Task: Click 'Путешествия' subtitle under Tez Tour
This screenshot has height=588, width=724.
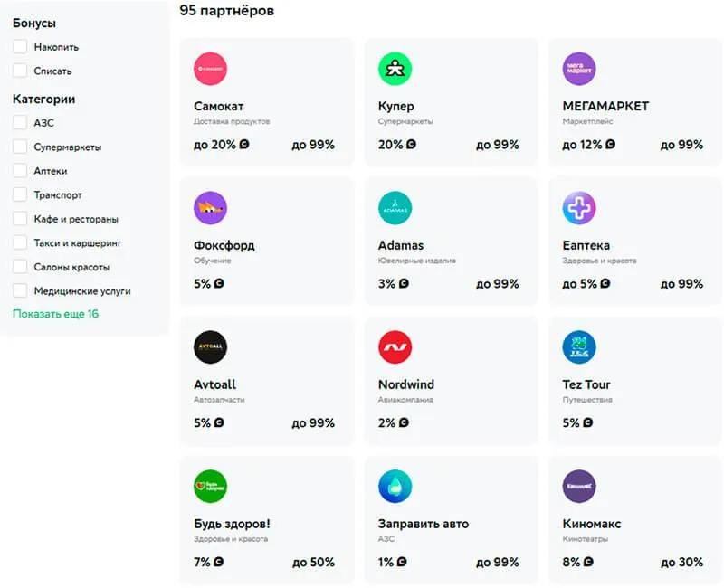Action: pyautogui.click(x=586, y=400)
